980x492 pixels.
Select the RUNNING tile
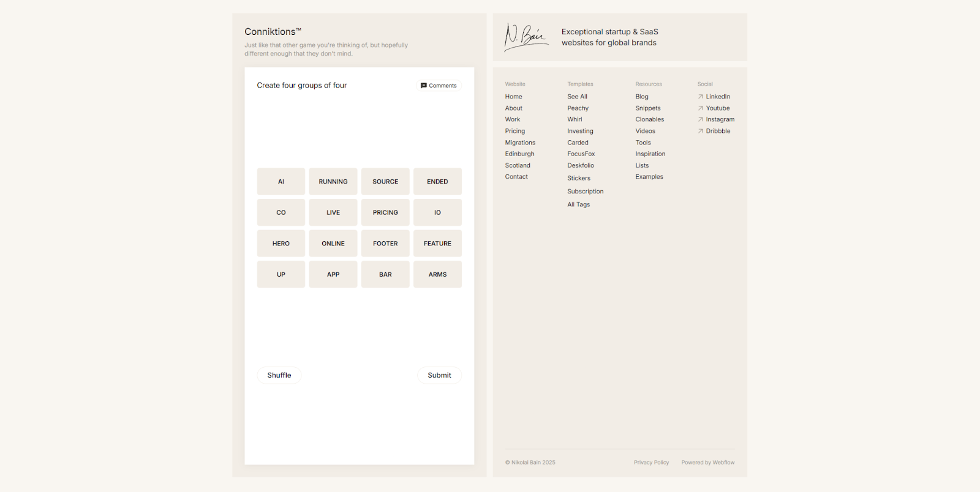333,182
